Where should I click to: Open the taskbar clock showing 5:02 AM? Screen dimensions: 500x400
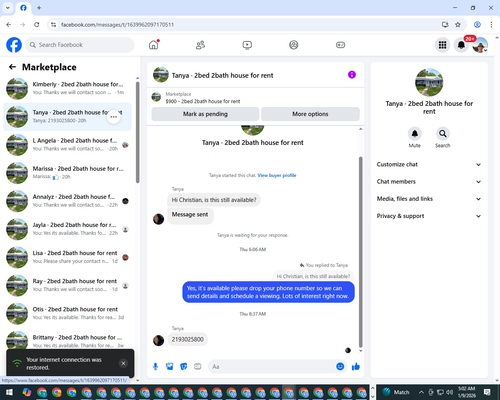[466, 392]
